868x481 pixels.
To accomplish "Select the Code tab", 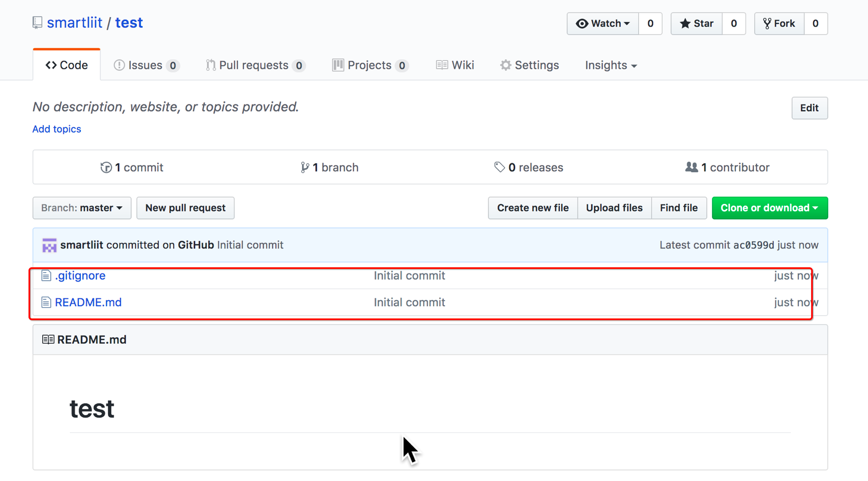I will pos(67,65).
